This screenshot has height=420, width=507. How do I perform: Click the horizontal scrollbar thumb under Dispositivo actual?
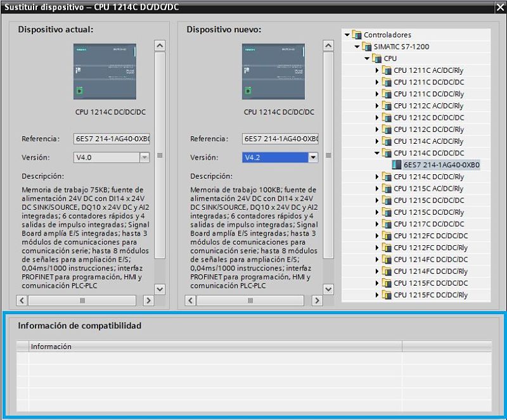[x=82, y=300]
